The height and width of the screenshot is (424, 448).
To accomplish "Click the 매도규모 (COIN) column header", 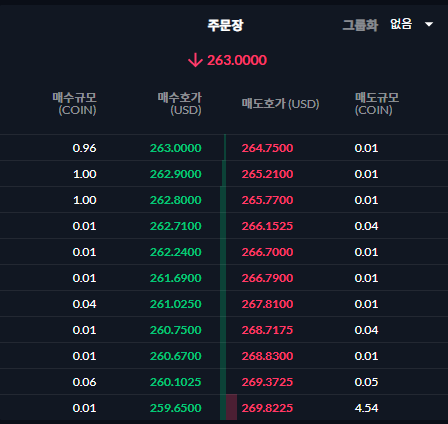I will click(377, 104).
